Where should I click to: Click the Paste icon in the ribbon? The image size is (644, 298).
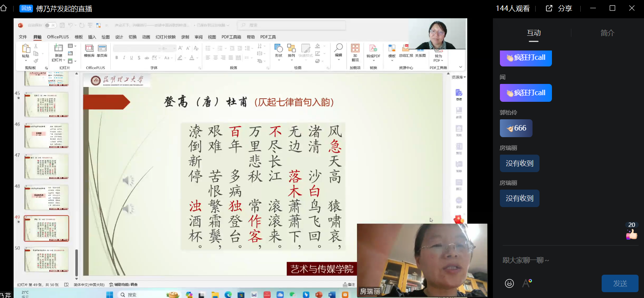(x=26, y=51)
